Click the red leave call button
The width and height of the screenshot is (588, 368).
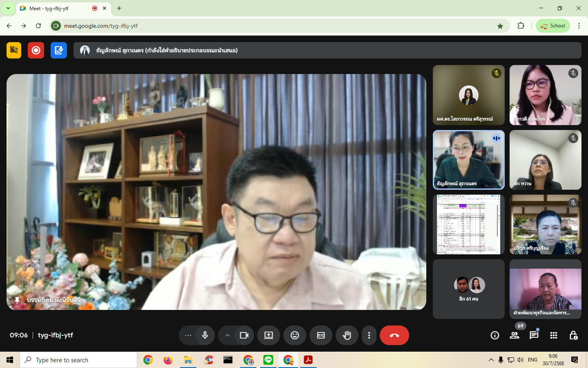tap(394, 335)
